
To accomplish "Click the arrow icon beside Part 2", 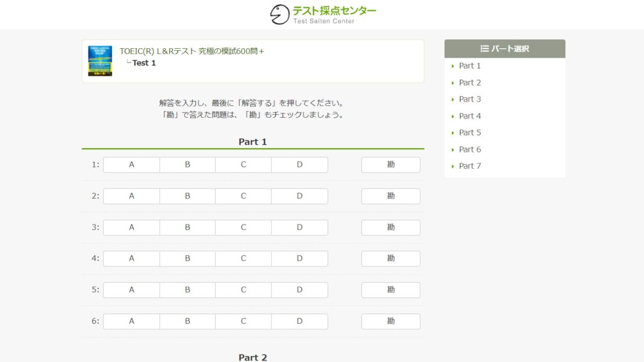I will point(453,82).
